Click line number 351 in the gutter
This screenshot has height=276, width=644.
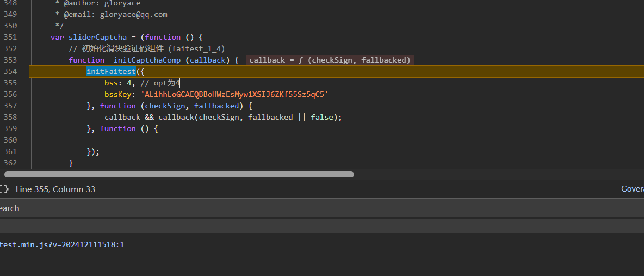coord(10,37)
